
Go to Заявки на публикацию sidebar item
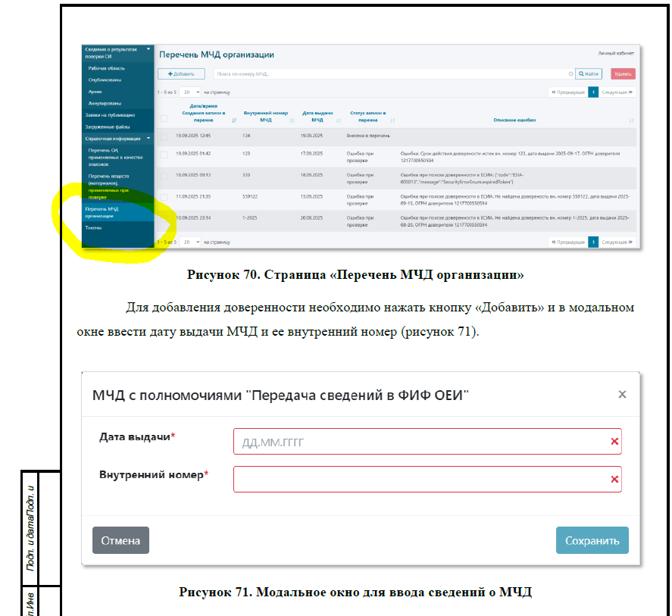coord(110,115)
